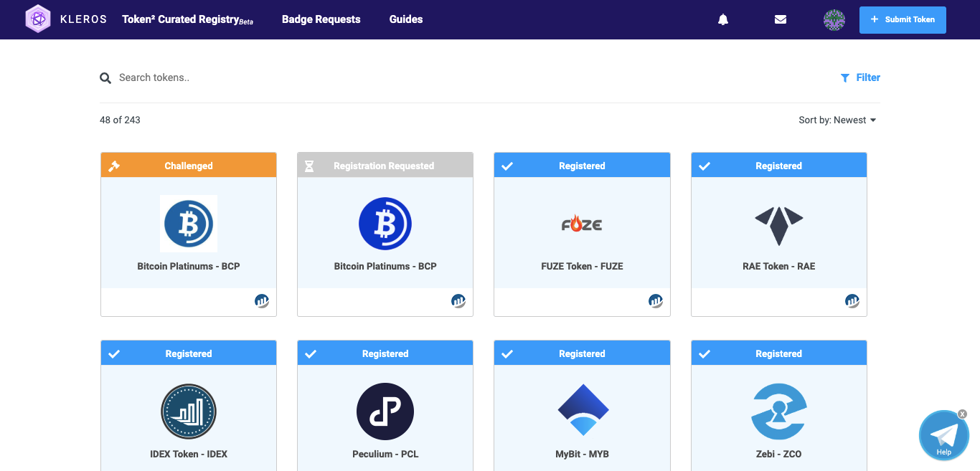This screenshot has width=980, height=471.
Task: Click the badge icon on RAE Token card
Action: point(852,301)
